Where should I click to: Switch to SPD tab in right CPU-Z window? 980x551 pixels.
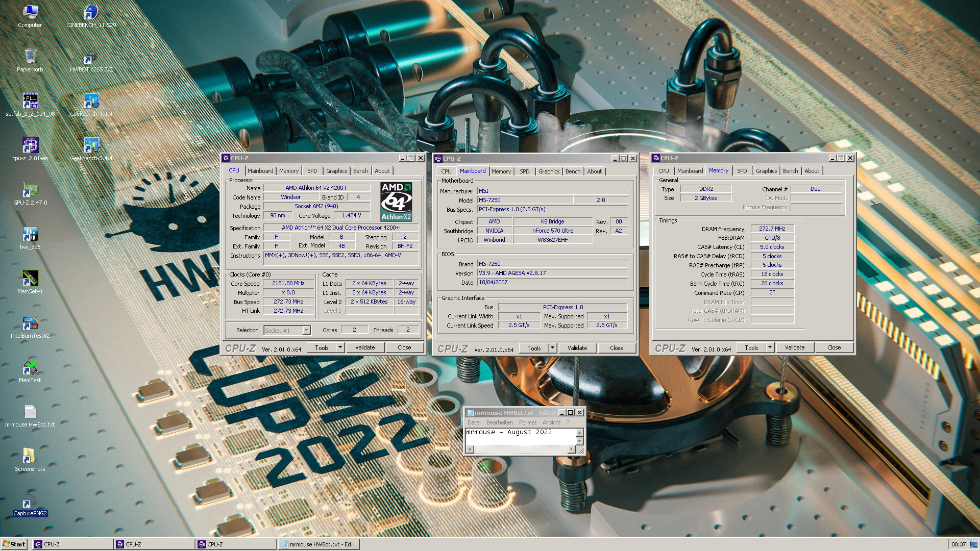click(742, 171)
